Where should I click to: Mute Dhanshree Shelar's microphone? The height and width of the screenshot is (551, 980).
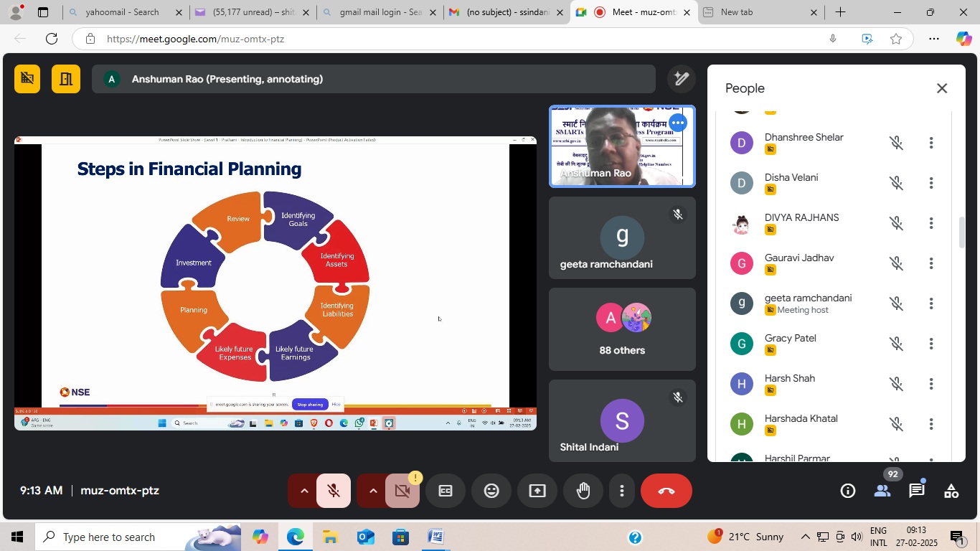tap(896, 143)
